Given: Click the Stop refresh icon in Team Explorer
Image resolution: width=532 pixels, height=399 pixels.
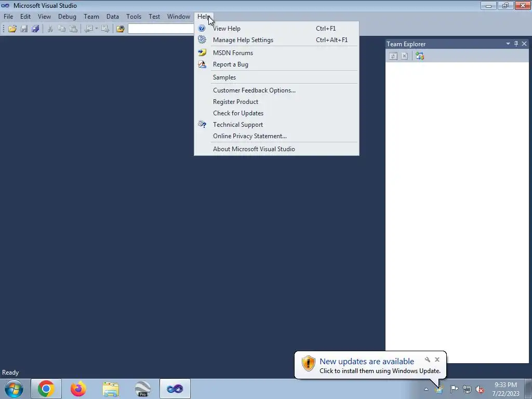Looking at the screenshot, I should (404, 56).
